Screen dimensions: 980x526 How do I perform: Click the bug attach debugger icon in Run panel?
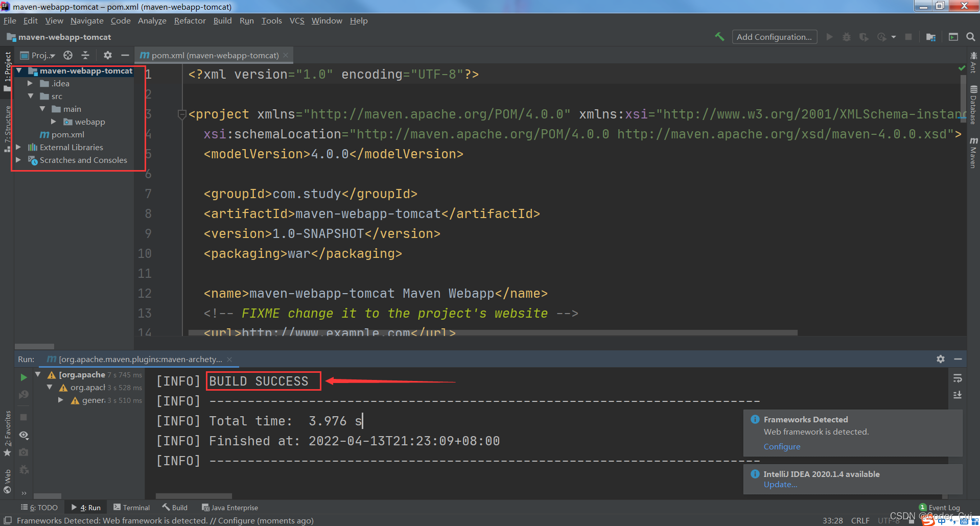[x=24, y=470]
